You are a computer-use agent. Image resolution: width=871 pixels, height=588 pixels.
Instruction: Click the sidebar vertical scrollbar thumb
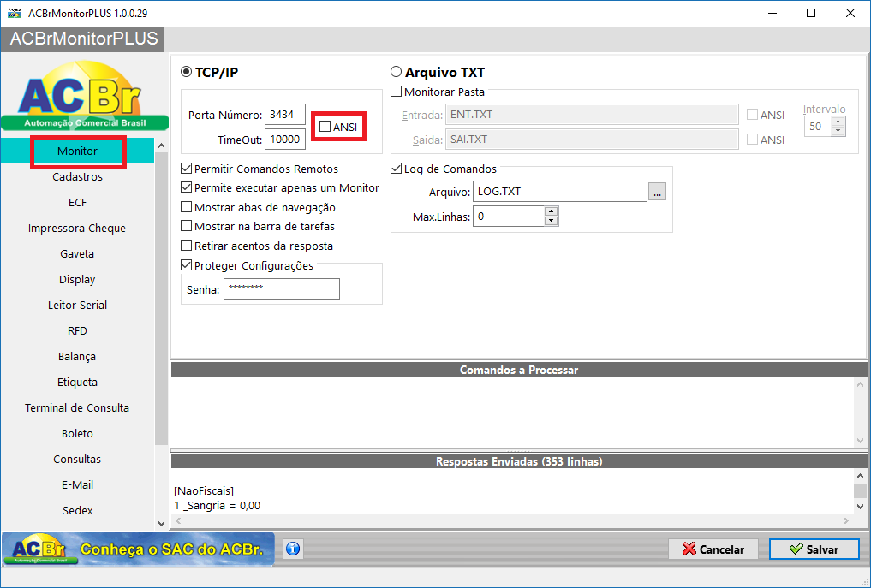[x=161, y=298]
